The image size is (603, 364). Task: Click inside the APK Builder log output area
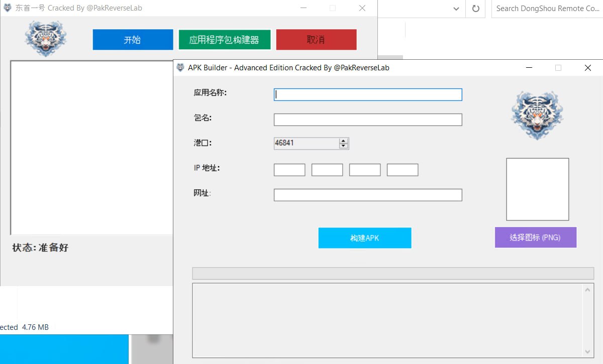tap(387, 320)
